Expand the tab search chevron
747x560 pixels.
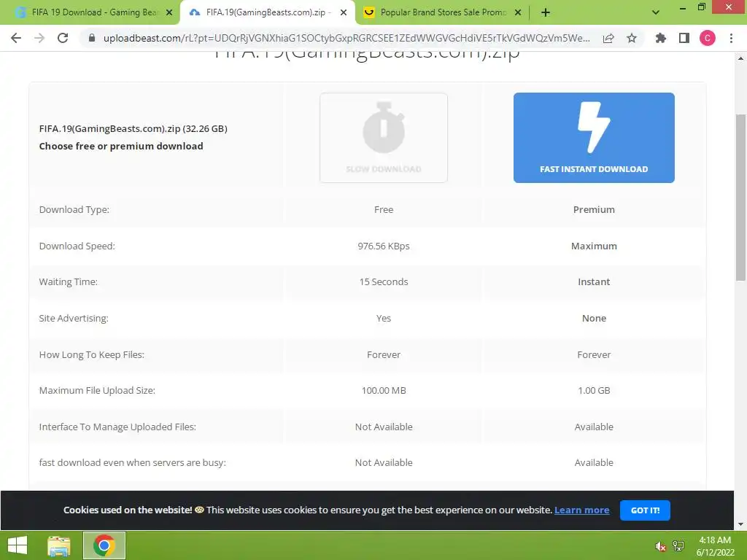(656, 12)
